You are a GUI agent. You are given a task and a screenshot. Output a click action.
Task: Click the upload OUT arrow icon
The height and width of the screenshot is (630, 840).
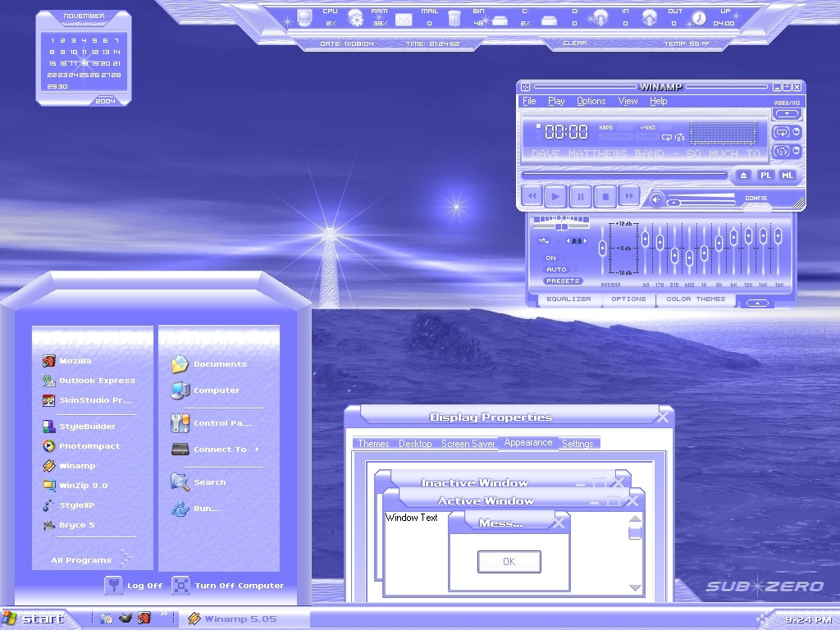click(650, 18)
